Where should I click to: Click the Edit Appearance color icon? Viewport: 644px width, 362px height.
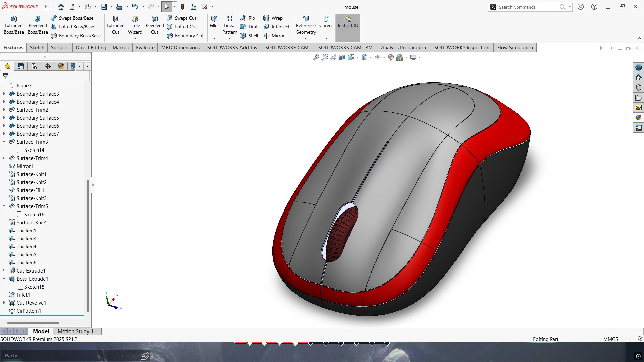[391, 57]
